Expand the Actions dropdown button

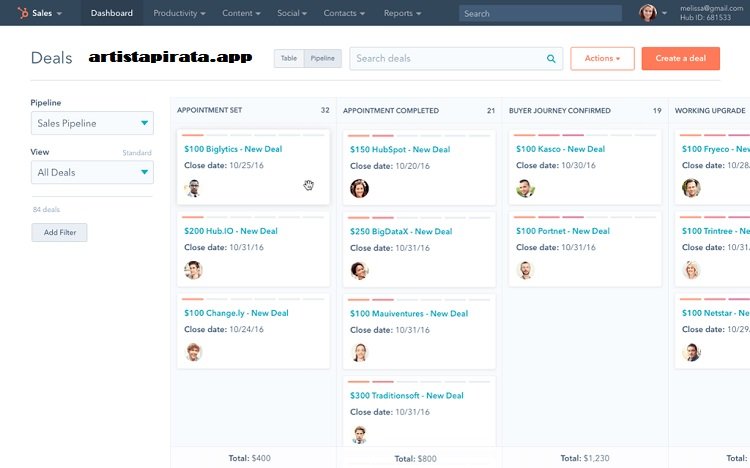click(x=602, y=58)
